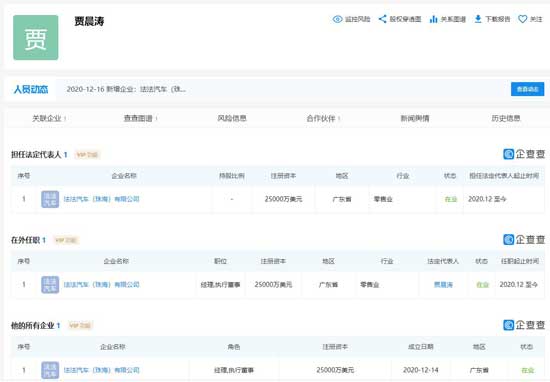The width and height of the screenshot is (550, 382).
Task: Click the bar chart icon for 关系图谱
Action: coord(434,19)
